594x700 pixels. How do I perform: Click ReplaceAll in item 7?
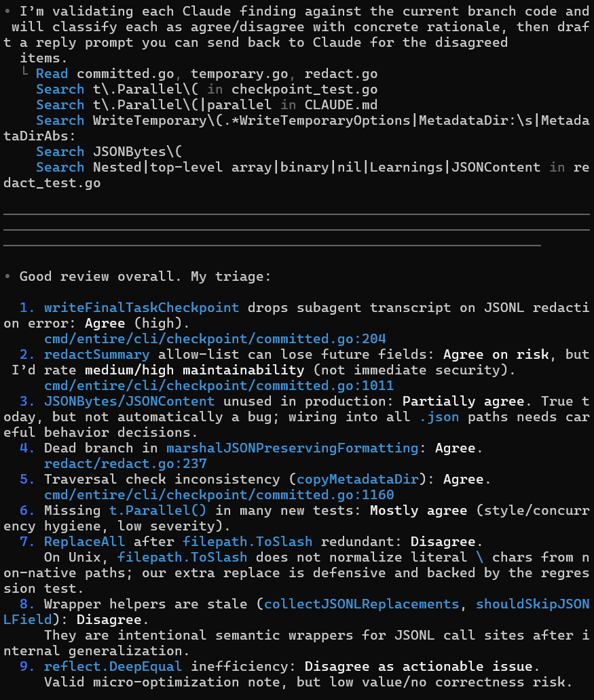85,542
